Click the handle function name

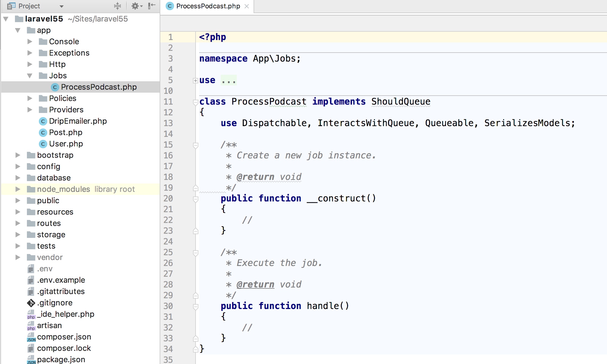coord(323,306)
